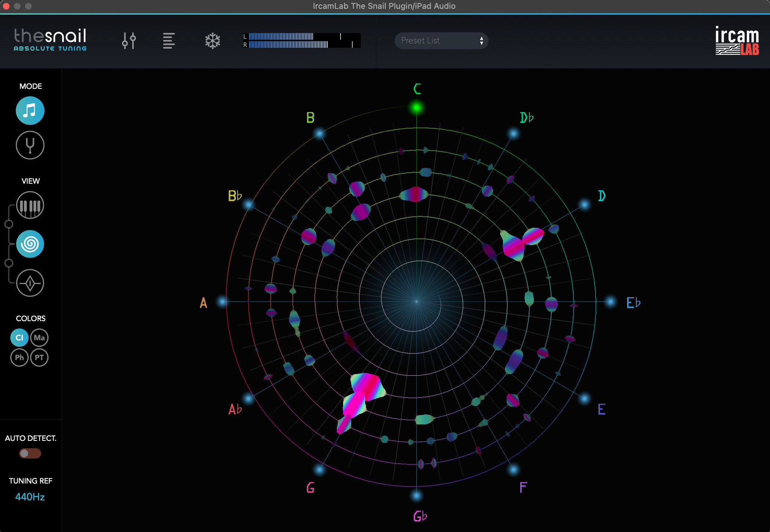Select the Music mode button
This screenshot has height=532, width=770.
click(x=30, y=111)
